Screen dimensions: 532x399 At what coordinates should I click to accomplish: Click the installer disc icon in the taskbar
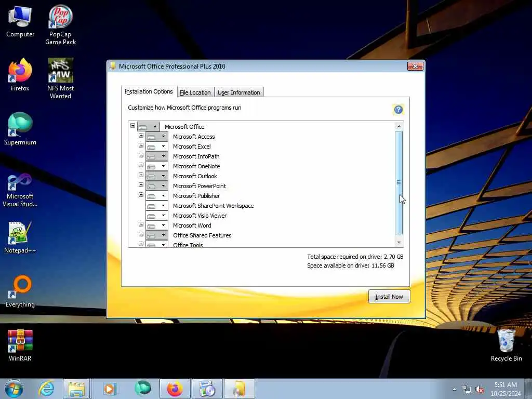click(207, 389)
